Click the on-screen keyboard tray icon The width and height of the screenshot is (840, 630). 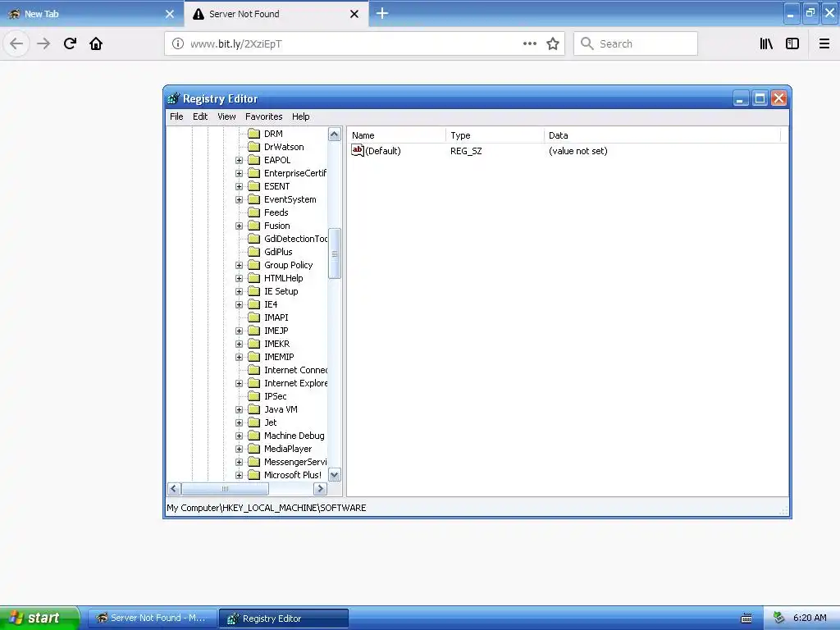click(x=746, y=619)
